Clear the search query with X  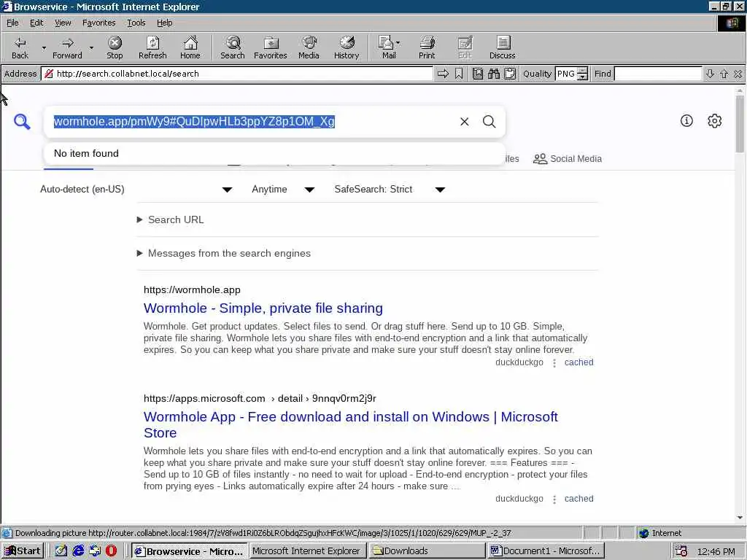(465, 122)
